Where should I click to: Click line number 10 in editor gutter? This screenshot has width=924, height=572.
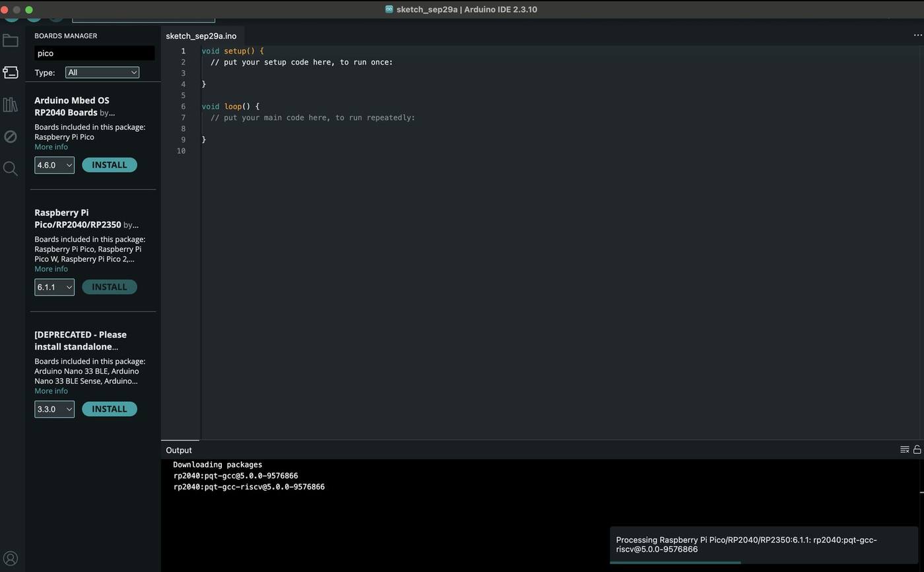point(181,151)
